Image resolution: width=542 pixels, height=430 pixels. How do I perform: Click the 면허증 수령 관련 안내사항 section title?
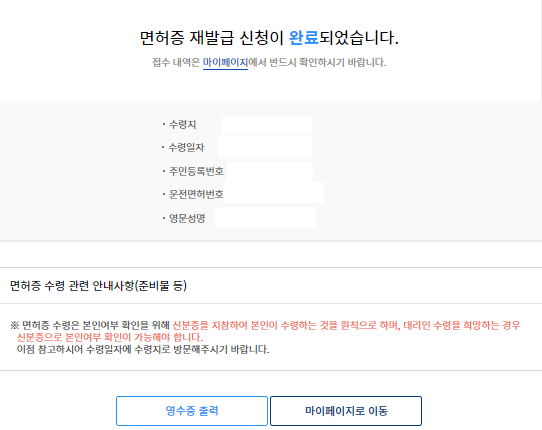click(99, 286)
